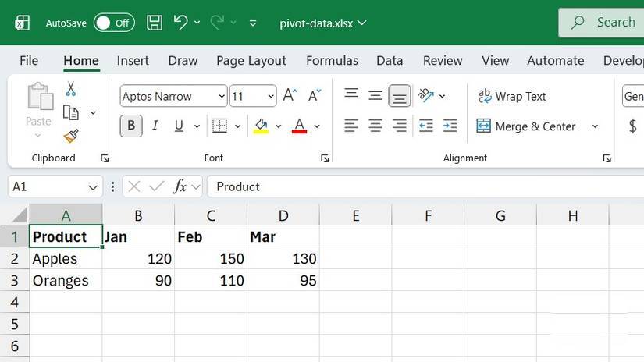Apply red font color
The height and width of the screenshot is (362, 644).
(299, 126)
